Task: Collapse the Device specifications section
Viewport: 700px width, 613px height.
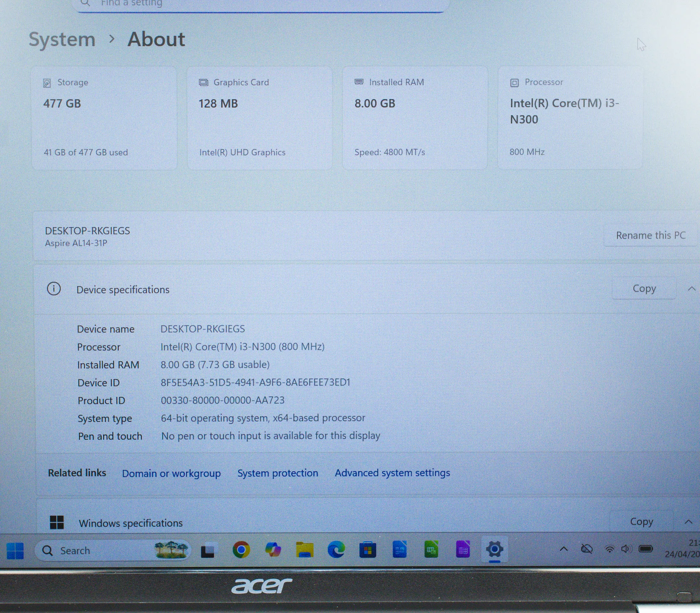Action: pos(691,289)
